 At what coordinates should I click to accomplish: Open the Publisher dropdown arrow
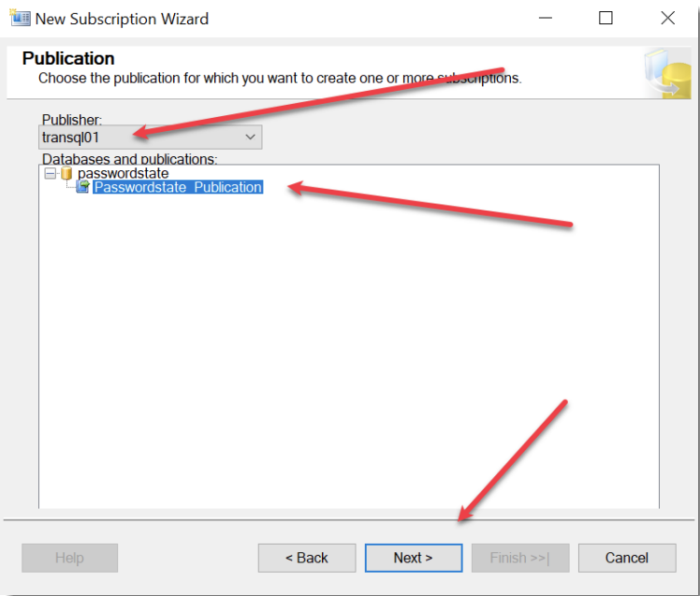(x=251, y=137)
